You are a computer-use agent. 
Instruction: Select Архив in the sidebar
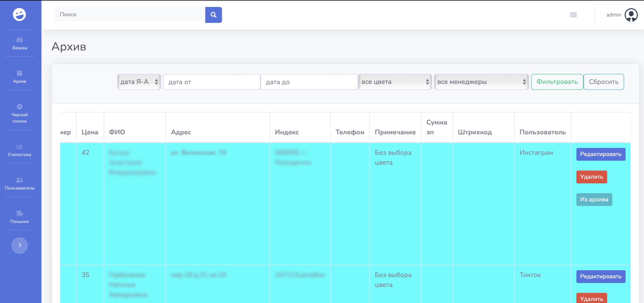(x=19, y=77)
